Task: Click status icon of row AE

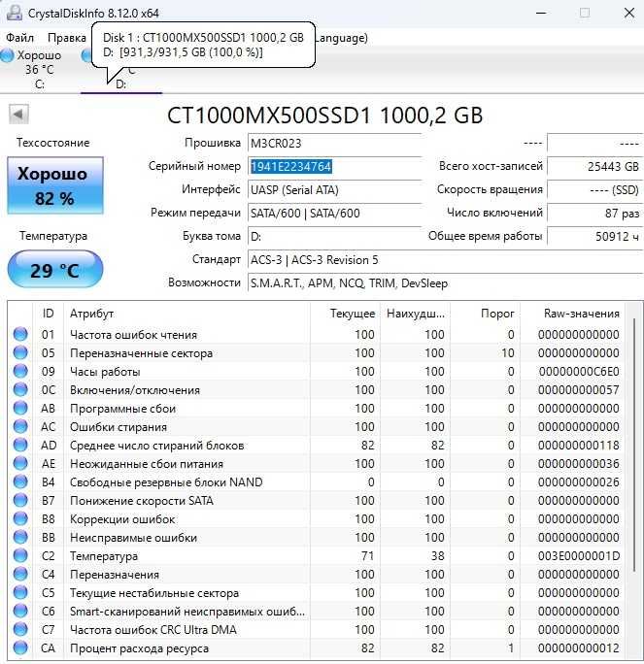Action: 20,464
